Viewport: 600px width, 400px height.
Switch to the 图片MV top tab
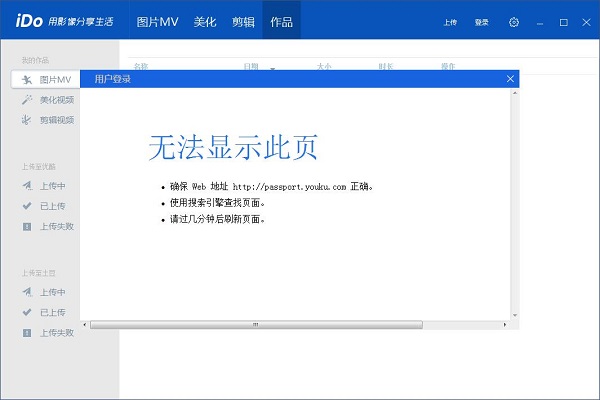point(158,21)
